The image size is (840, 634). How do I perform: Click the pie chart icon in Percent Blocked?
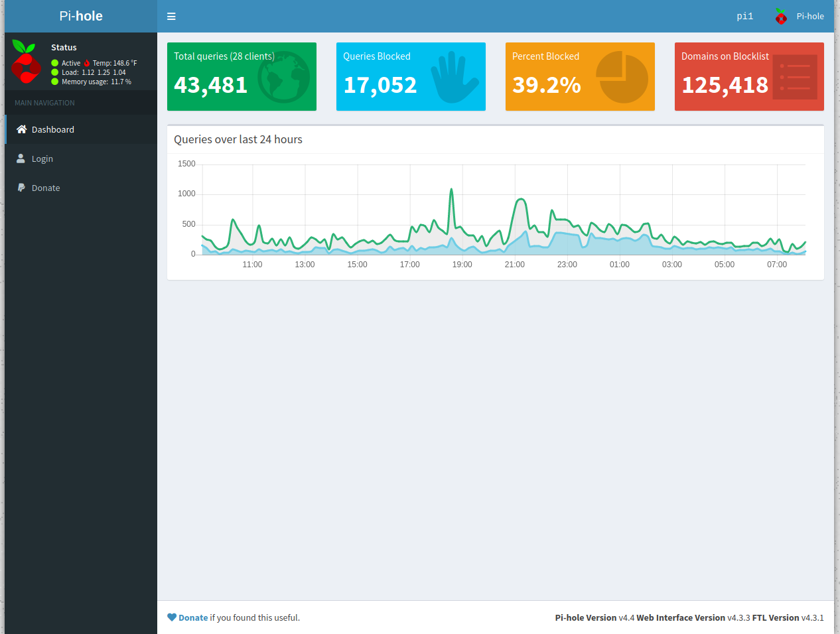pos(622,77)
